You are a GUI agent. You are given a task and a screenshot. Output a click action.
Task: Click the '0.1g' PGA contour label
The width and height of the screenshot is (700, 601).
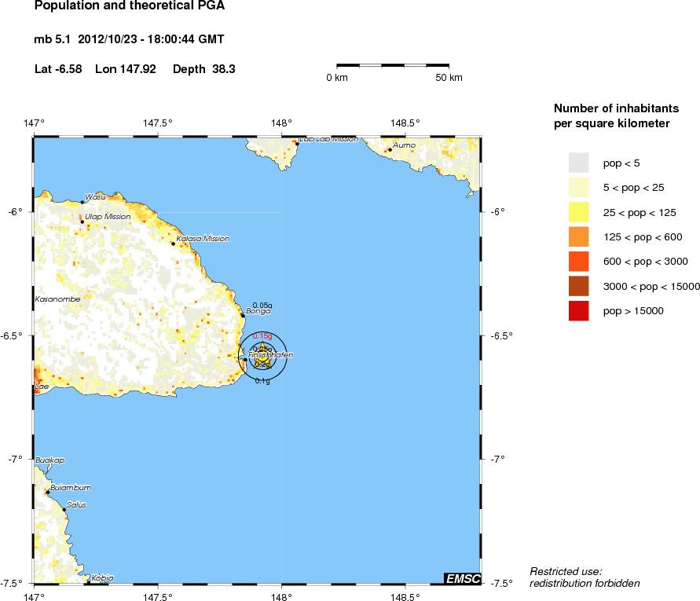pyautogui.click(x=262, y=381)
